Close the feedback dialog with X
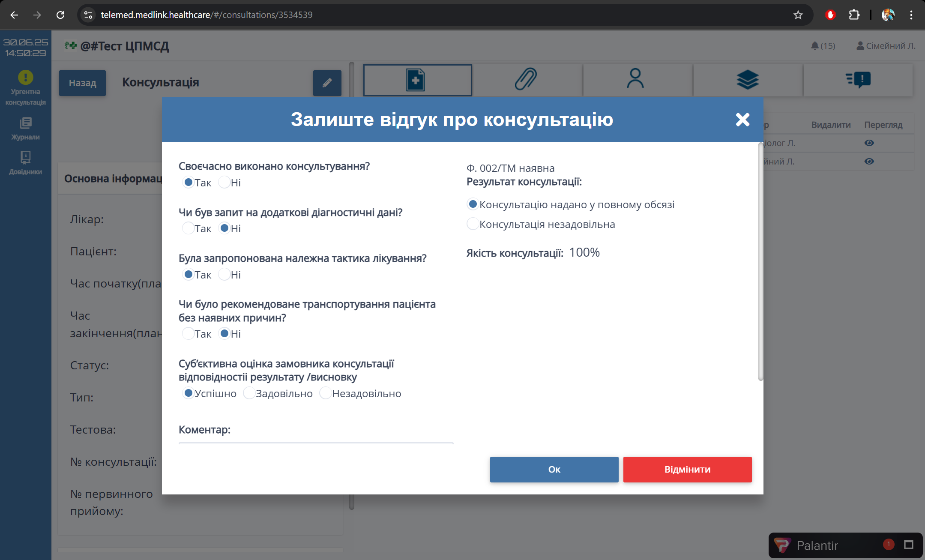 (x=742, y=120)
